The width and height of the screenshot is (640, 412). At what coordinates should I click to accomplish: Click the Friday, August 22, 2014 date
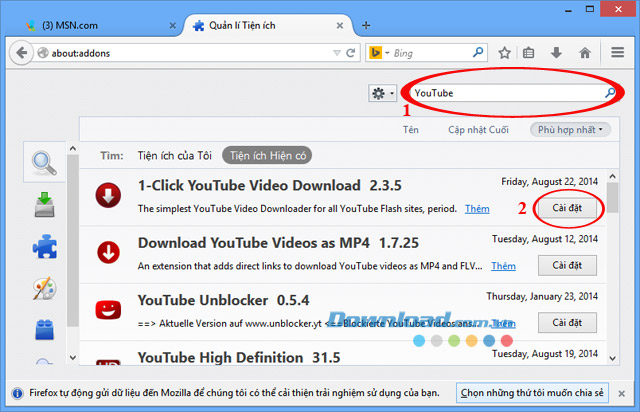549,182
